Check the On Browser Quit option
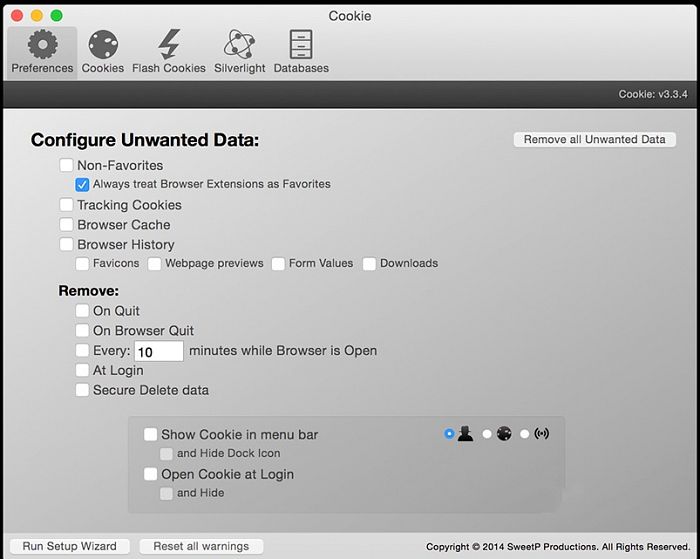Image resolution: width=700 pixels, height=559 pixels. point(82,331)
